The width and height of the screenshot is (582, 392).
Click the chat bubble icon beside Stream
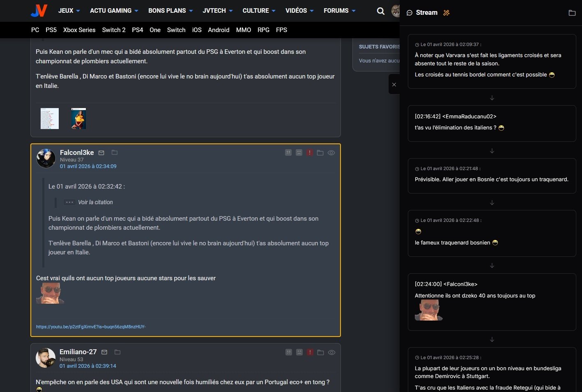click(x=409, y=13)
